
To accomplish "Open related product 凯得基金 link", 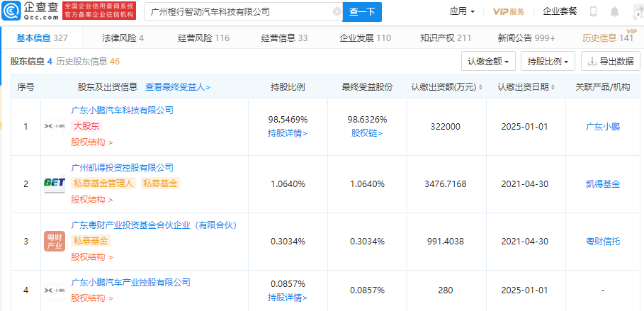I will pos(602,184).
